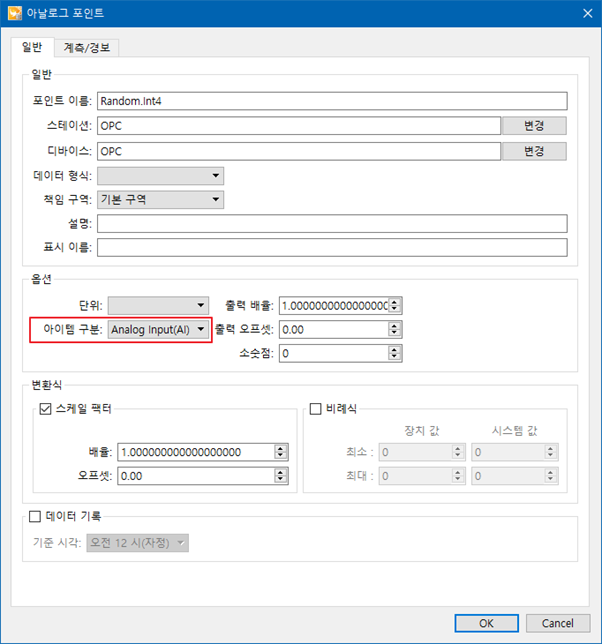The height and width of the screenshot is (644, 602).
Task: Click 변경 button next to 스테이션
Action: tap(534, 126)
